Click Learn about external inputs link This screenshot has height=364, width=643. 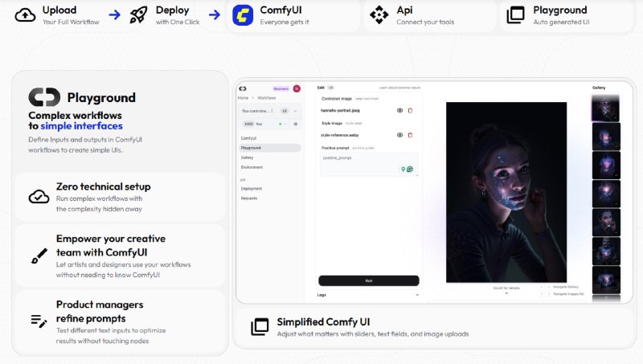pyautogui.click(x=399, y=88)
